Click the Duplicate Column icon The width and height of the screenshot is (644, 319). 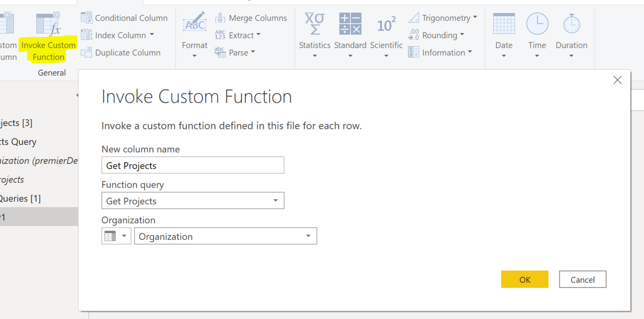click(87, 52)
